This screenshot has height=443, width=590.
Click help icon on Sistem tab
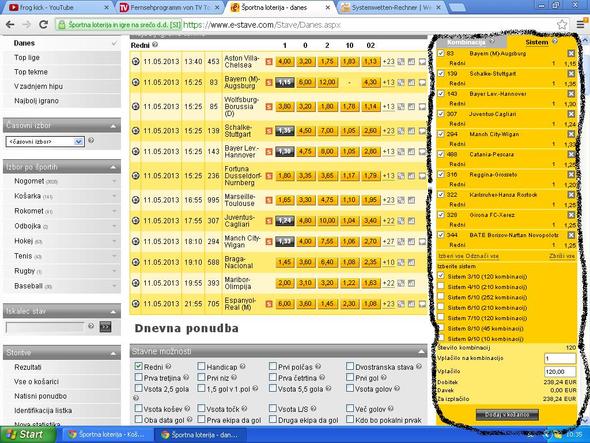pyautogui.click(x=555, y=41)
